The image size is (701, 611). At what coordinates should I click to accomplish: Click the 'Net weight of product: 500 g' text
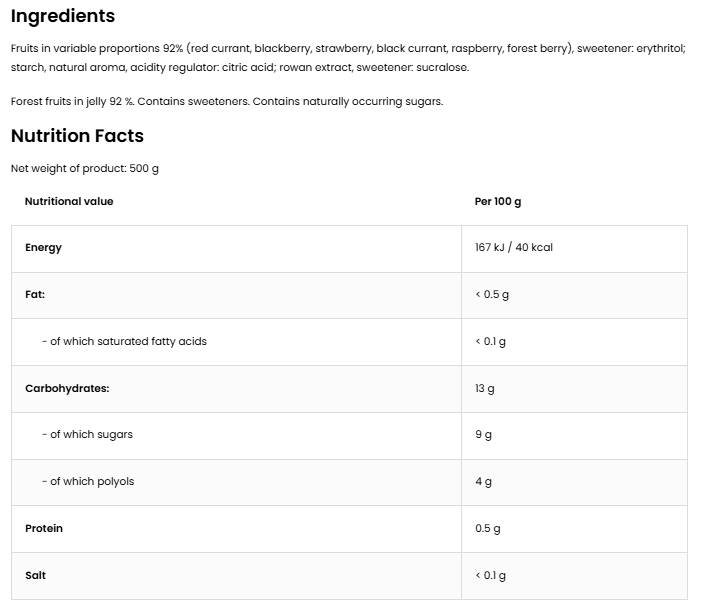85,168
